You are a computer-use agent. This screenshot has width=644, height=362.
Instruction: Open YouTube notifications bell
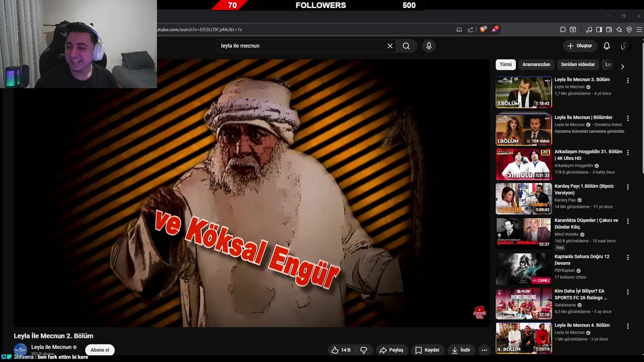(x=607, y=46)
